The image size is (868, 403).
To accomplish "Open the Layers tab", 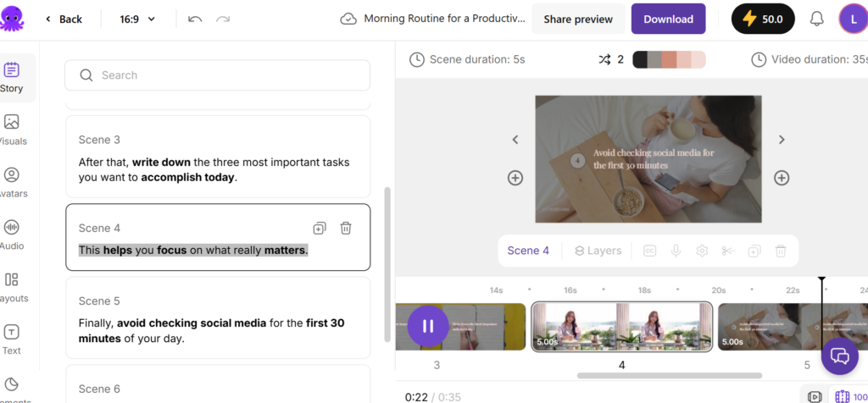I will [x=598, y=251].
